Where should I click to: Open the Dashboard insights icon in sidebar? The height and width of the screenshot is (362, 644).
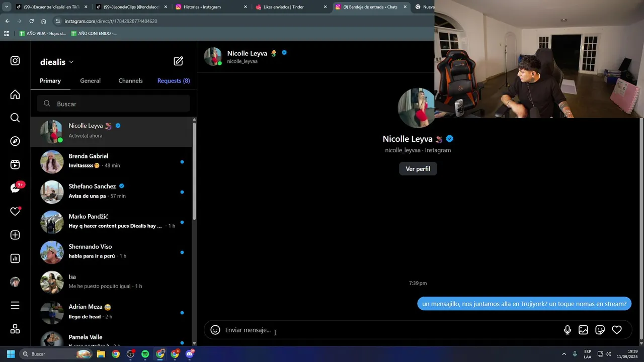15,258
